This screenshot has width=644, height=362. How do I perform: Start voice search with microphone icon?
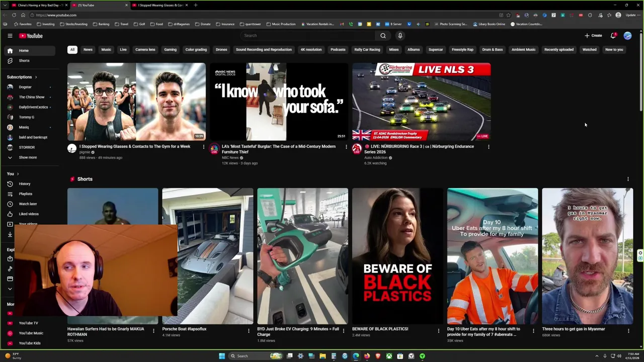coord(400,36)
